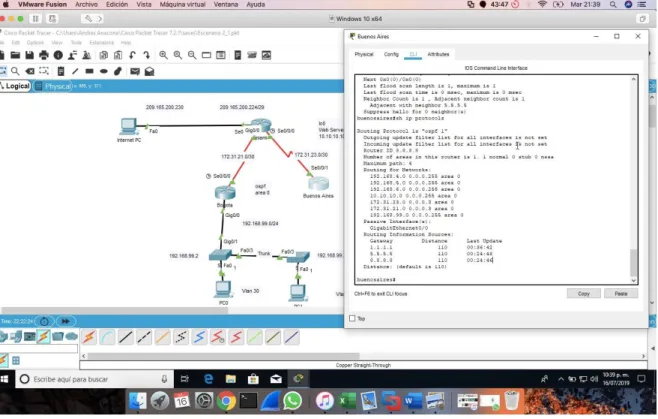Open the Physical tab in Buenos Aires window
Viewport: 658px width, 419px height.
point(364,54)
